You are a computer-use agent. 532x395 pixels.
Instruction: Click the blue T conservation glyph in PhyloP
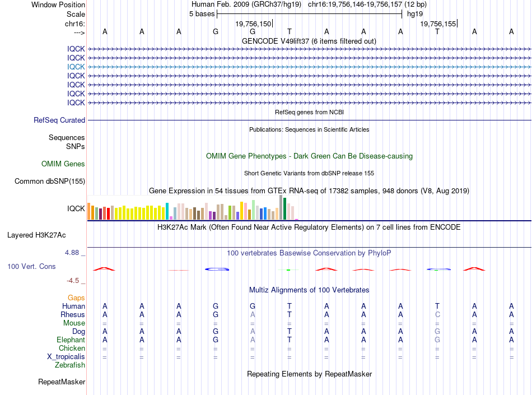pos(438,269)
